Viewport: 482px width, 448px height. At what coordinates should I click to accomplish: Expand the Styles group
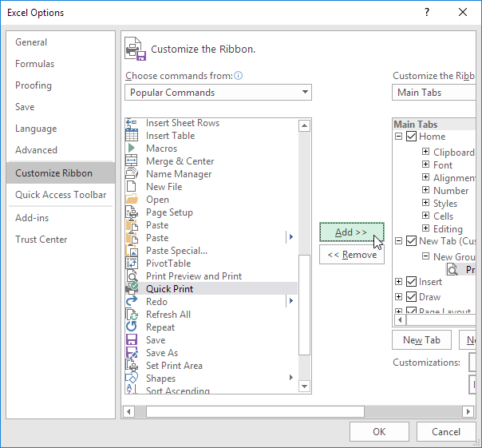426,203
